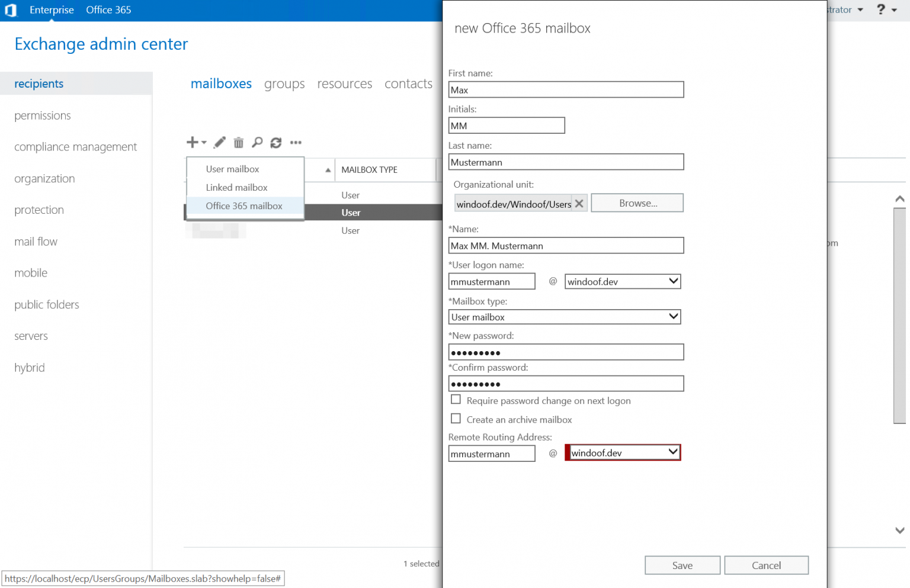The image size is (910, 588).
Task: Refresh the mailbox list with the refresh icon
Action: (x=276, y=142)
